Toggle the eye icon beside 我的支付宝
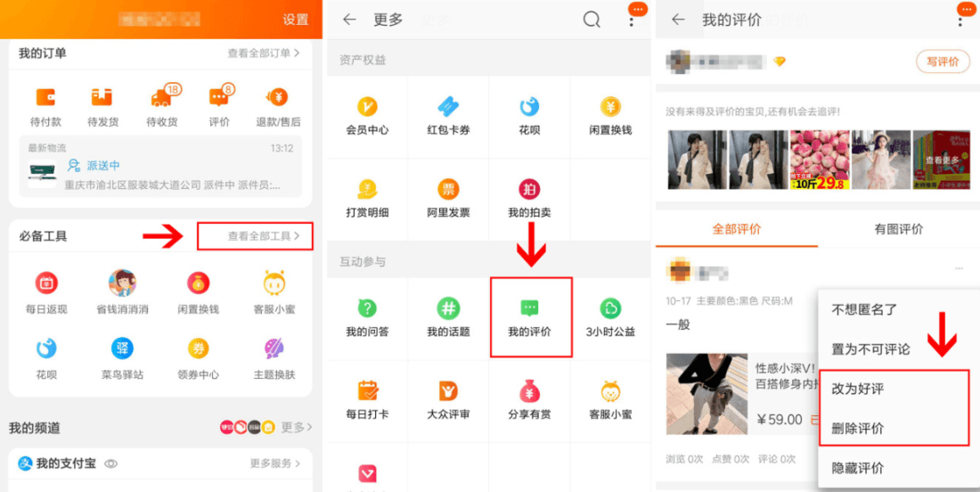The image size is (980, 492). (x=111, y=463)
